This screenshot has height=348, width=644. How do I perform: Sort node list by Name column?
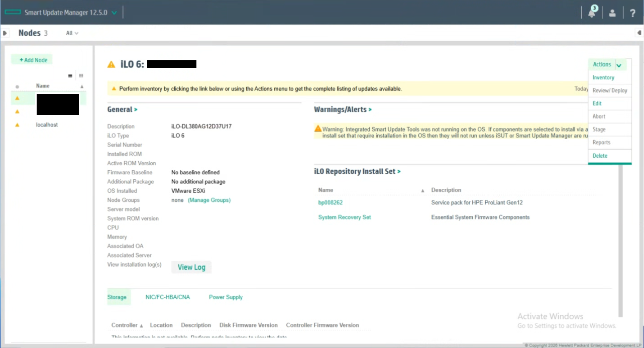coord(43,86)
